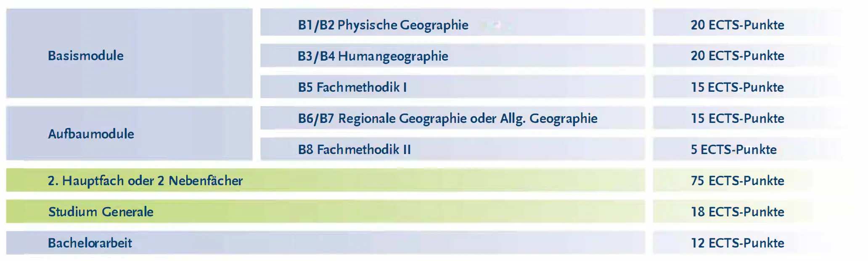Click the 18 ECTS-Punkte cell
The image size is (868, 261).
[x=737, y=212]
